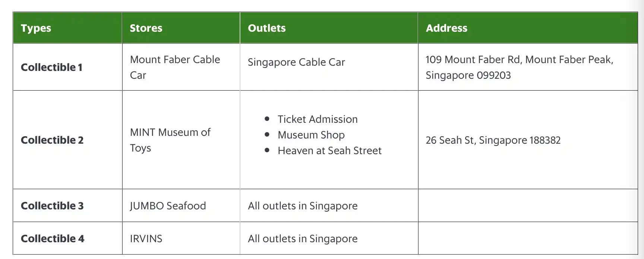Click the Stores column header
Viewport: 644px width, 259px height.
[x=146, y=28]
